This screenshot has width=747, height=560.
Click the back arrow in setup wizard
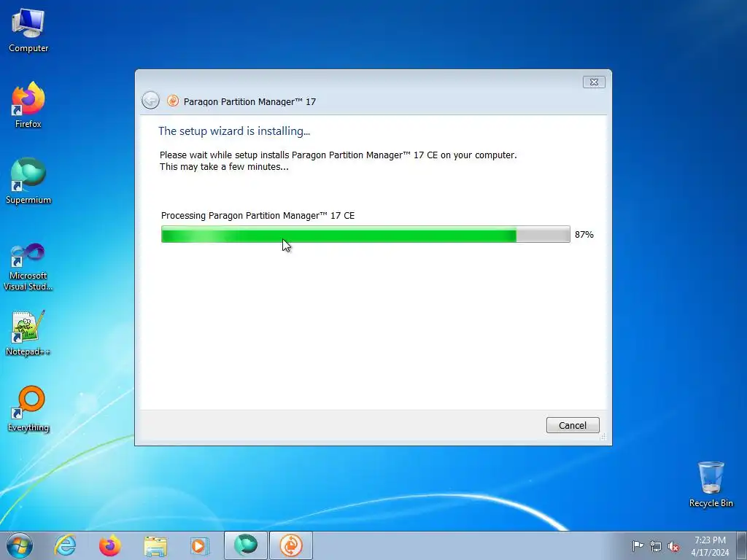(x=150, y=101)
